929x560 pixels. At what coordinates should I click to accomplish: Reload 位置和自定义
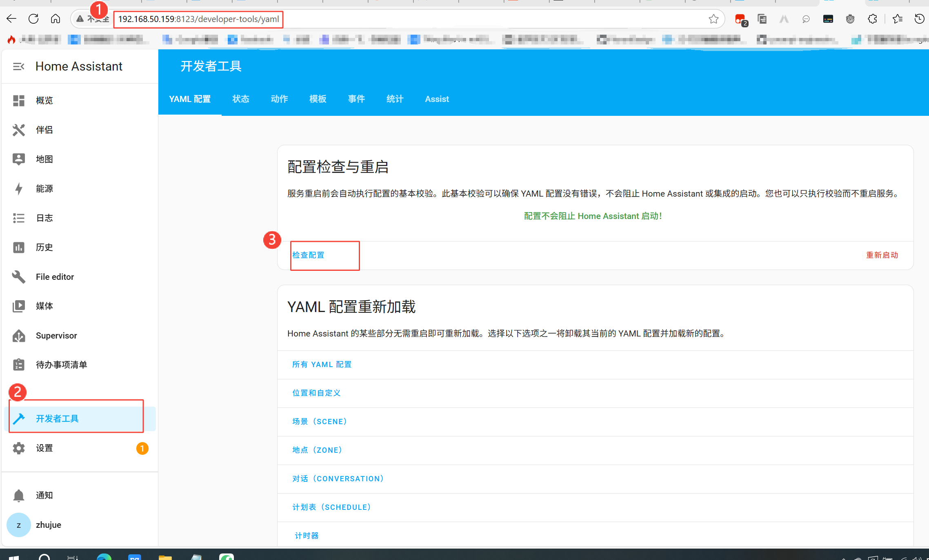tap(316, 393)
